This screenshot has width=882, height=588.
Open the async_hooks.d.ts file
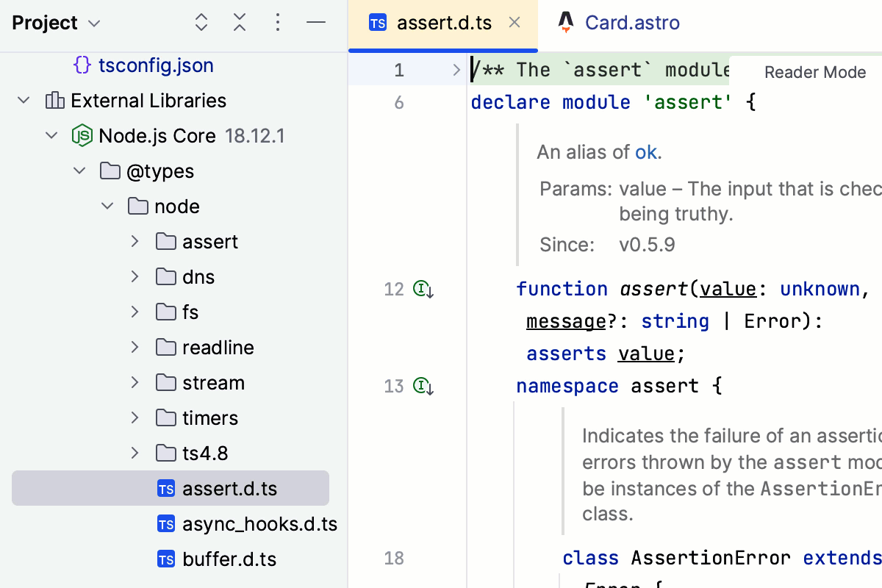pos(259,524)
